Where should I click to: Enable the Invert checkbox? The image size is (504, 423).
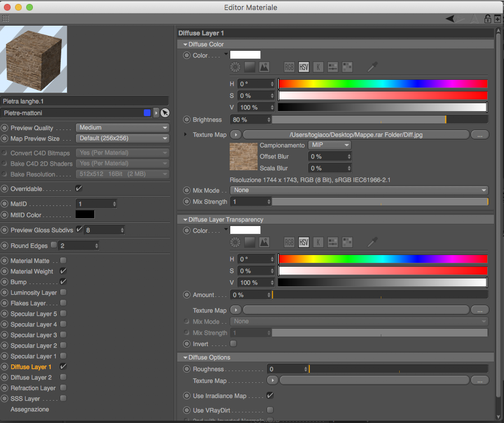[x=234, y=344]
